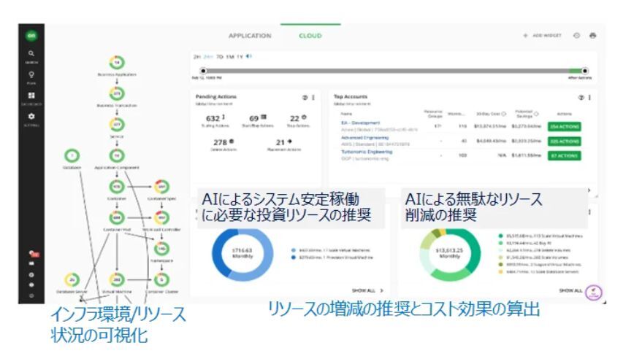Select the 7D time range

pyautogui.click(x=220, y=57)
